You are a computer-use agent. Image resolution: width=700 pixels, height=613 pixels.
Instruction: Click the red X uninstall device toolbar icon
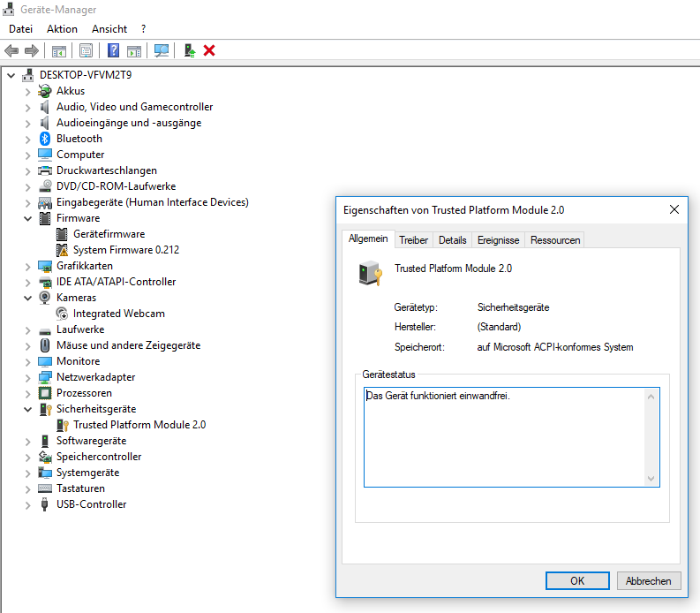[209, 51]
